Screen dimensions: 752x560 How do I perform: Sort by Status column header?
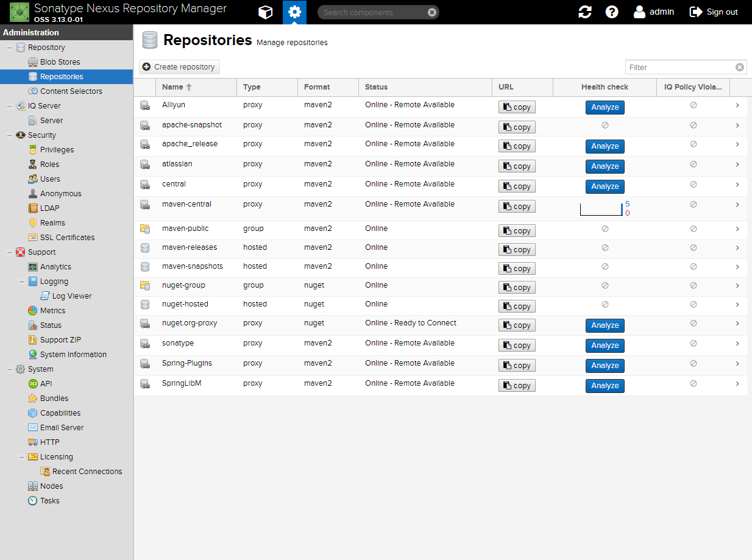click(425, 87)
